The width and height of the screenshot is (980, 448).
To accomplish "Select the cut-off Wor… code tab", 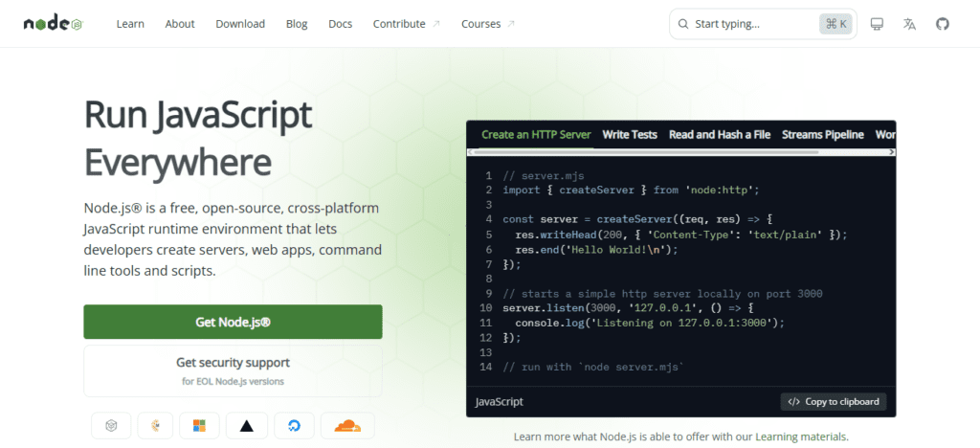I will (x=885, y=134).
